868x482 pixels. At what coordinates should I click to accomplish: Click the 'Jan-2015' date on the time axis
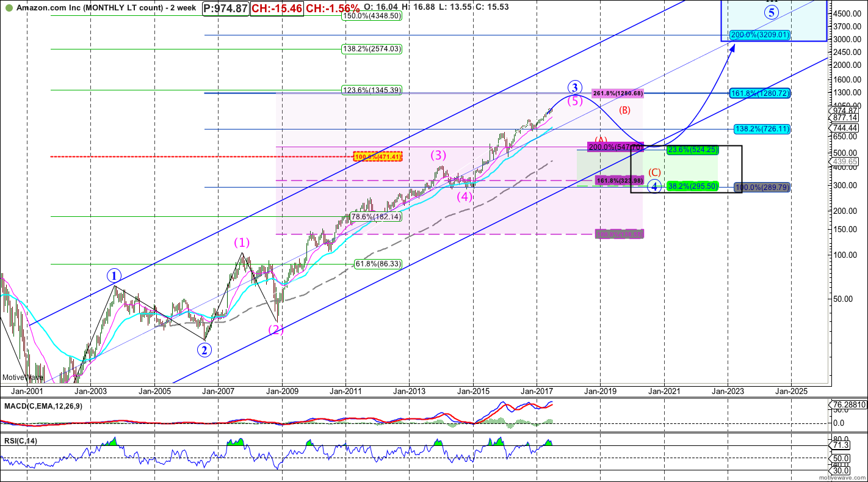click(x=472, y=391)
